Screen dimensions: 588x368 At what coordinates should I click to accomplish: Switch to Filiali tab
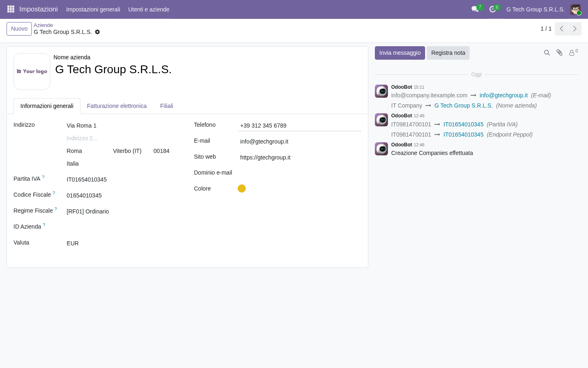tap(167, 106)
